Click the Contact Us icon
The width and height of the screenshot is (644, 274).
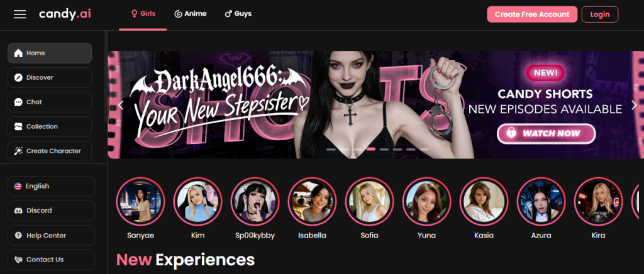(x=18, y=260)
